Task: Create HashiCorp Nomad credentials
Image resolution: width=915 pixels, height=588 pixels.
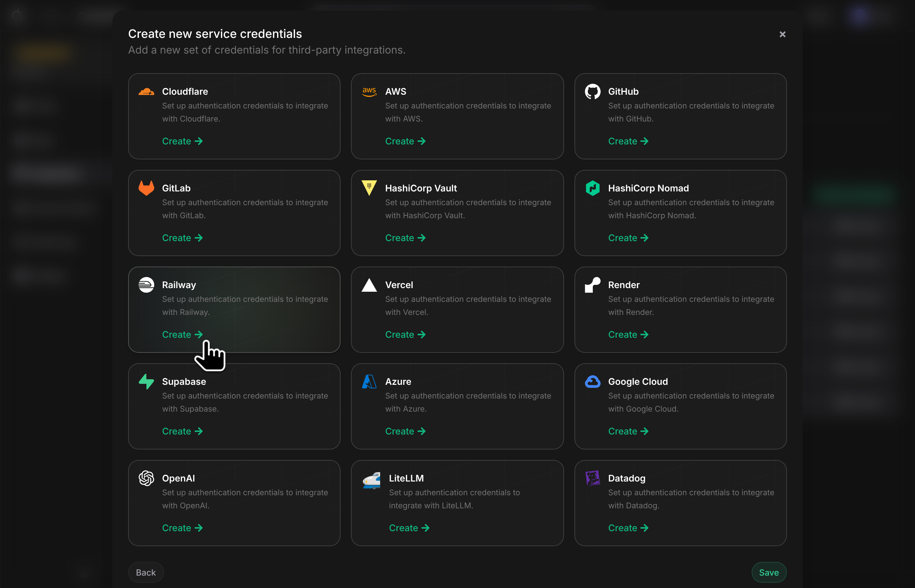Action: click(x=628, y=238)
